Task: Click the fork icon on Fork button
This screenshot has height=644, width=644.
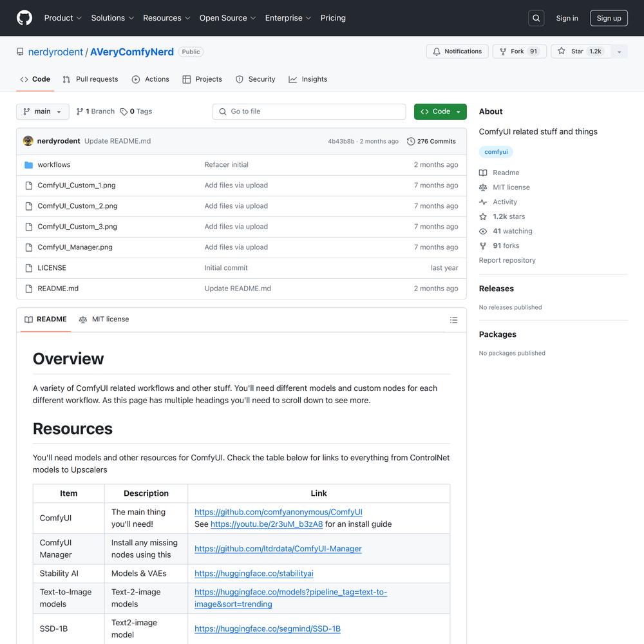Action: click(x=503, y=52)
